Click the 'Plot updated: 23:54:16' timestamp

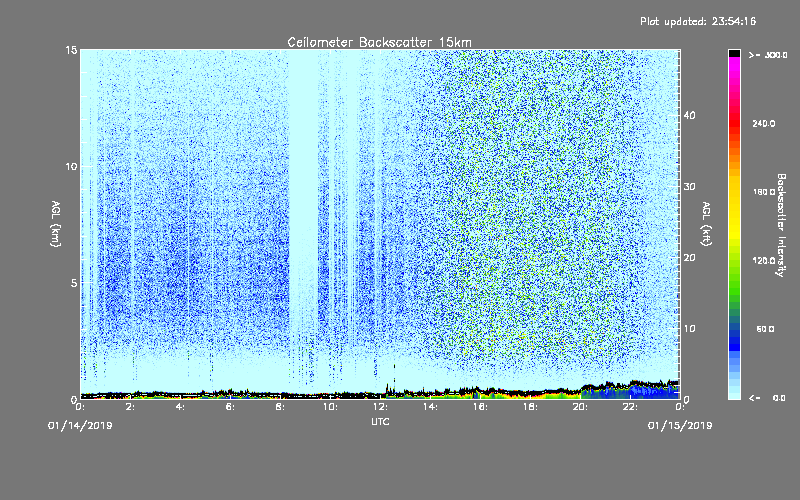[x=698, y=21]
